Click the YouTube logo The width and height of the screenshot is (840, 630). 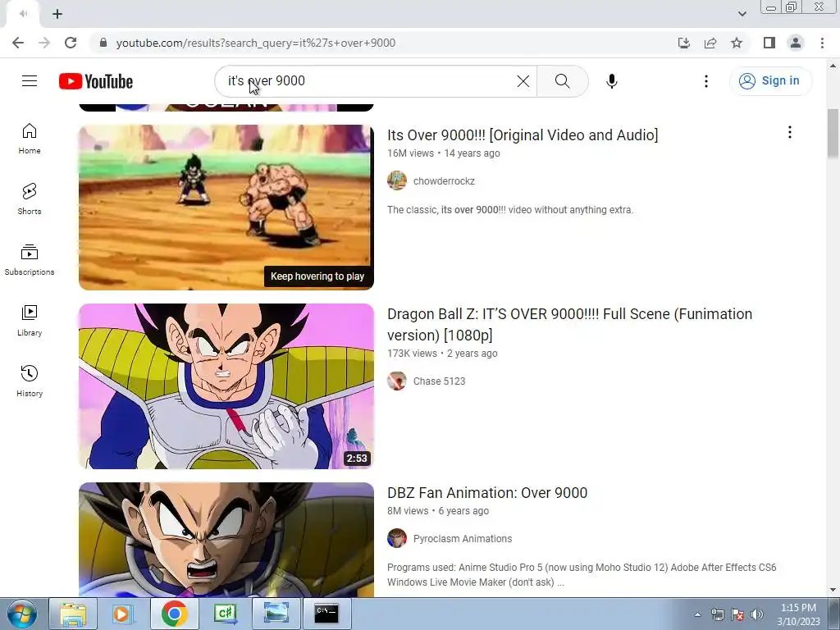coord(96,81)
